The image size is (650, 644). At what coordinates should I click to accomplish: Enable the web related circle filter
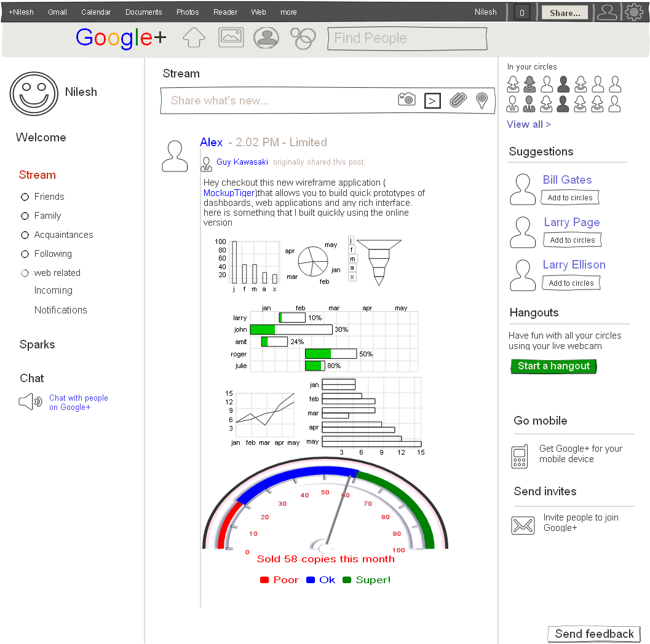click(x=25, y=272)
